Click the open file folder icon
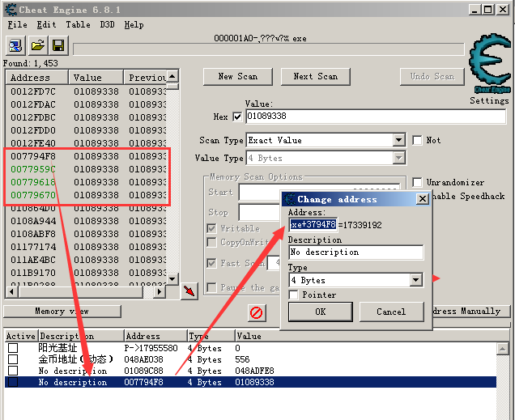This screenshot has width=515, height=420. (37, 45)
